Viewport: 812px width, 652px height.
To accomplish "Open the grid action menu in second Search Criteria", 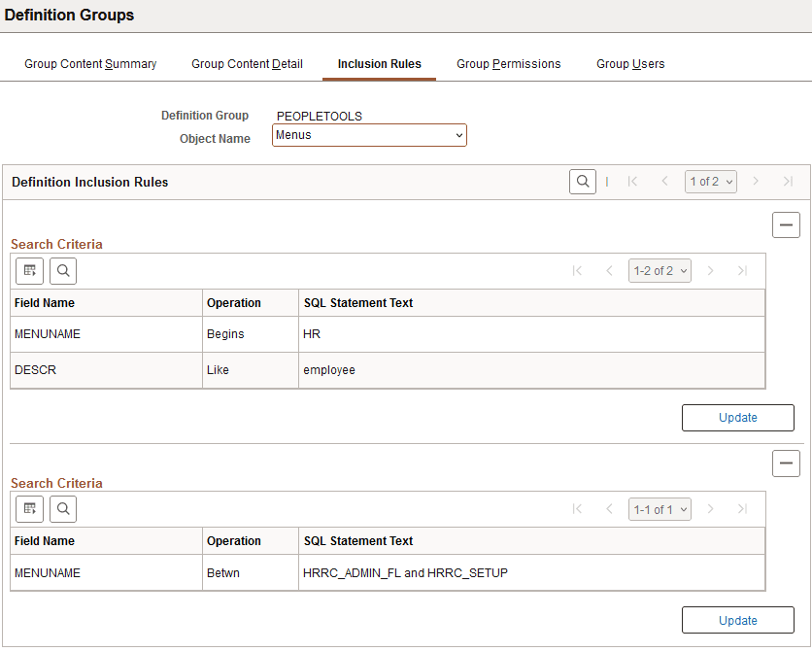I will pos(29,509).
